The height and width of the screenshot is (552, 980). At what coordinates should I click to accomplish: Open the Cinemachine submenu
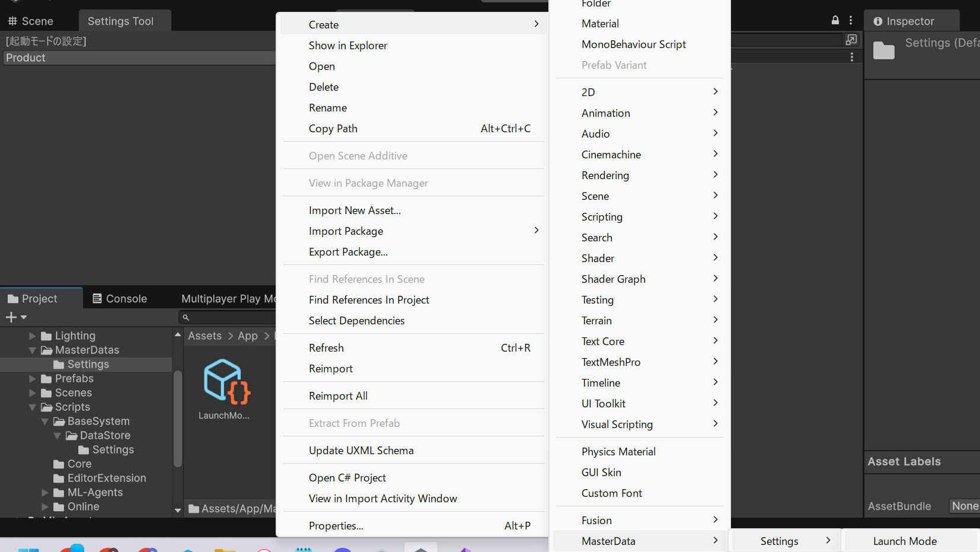pos(640,155)
